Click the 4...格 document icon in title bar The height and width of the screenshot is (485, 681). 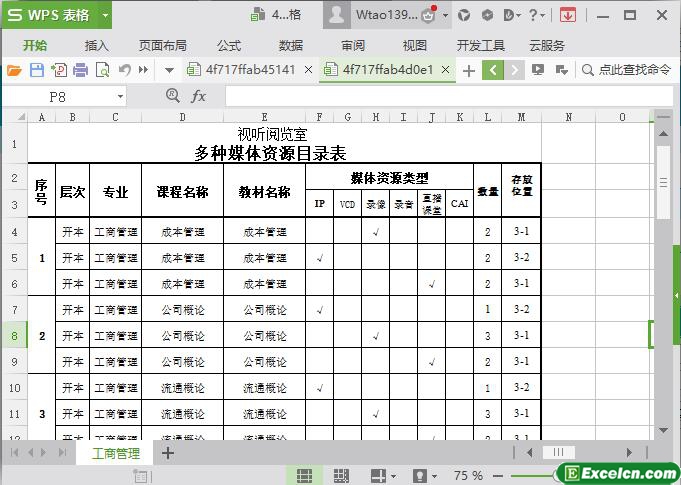275,15
